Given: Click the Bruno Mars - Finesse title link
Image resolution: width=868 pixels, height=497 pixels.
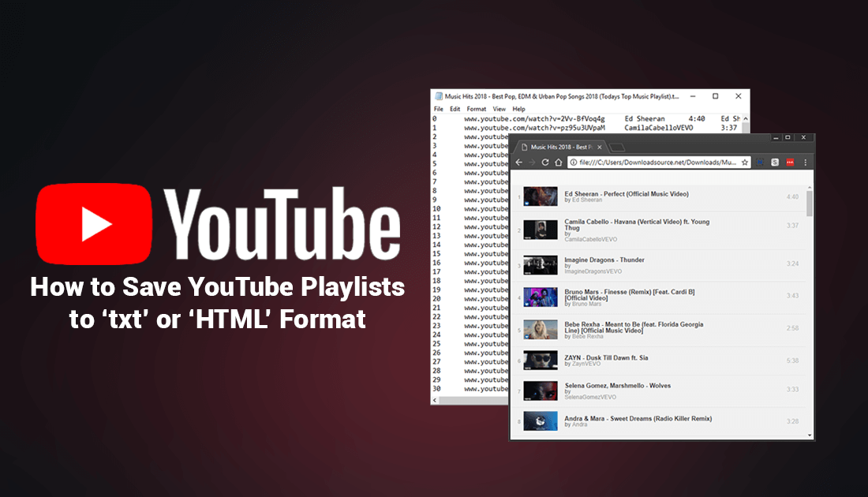Looking at the screenshot, I should pyautogui.click(x=630, y=295).
